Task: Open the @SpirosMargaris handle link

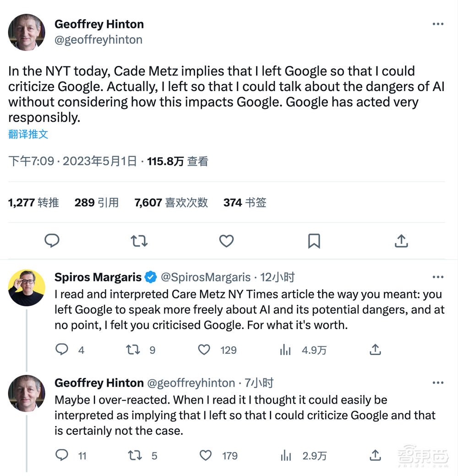Action: [x=207, y=277]
